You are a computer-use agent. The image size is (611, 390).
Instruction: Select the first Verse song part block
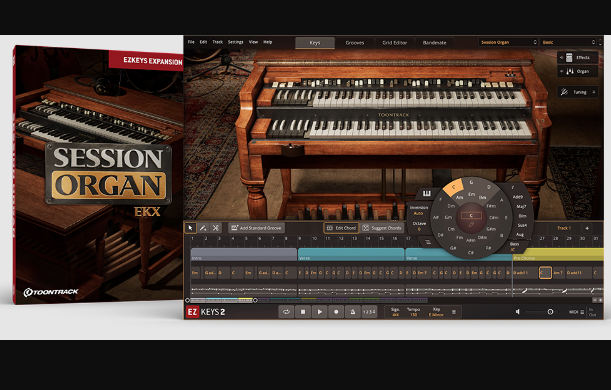point(351,254)
